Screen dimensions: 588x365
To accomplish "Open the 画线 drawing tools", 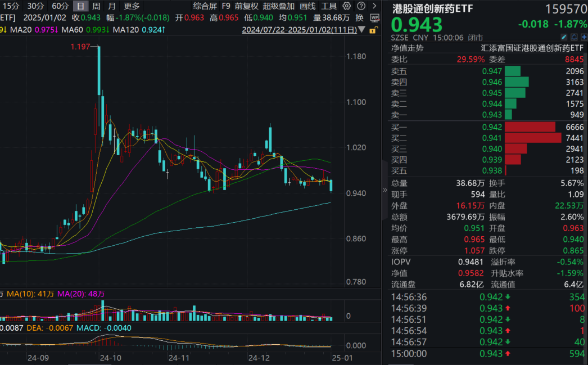I will coord(307,6).
